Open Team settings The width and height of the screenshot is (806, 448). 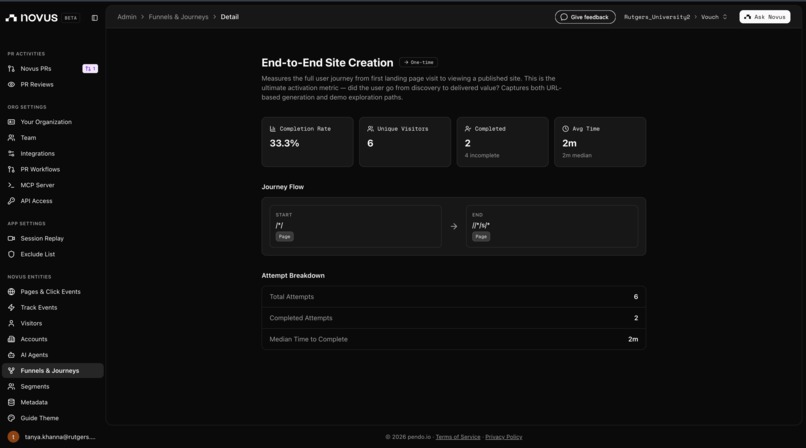28,138
